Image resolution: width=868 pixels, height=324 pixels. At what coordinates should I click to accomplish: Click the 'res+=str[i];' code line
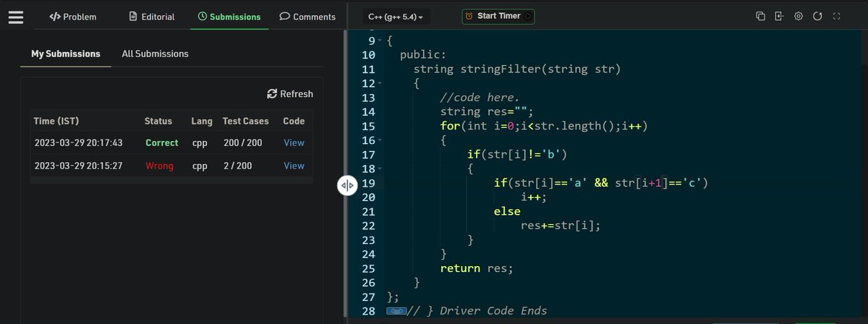[561, 226]
